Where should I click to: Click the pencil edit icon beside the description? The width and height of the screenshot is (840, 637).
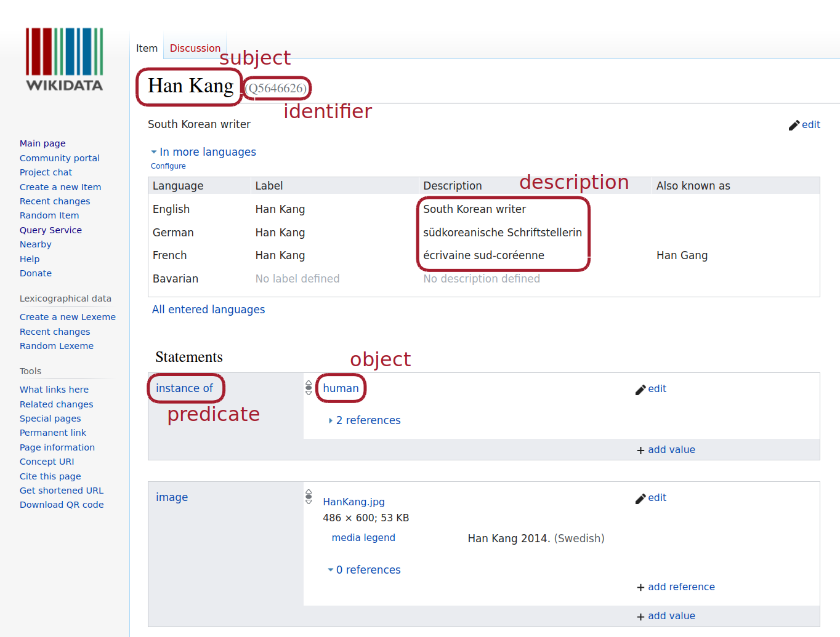[794, 125]
